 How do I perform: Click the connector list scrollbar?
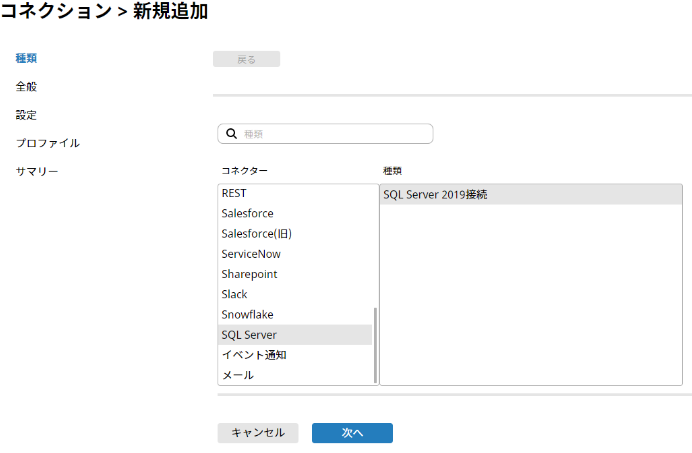click(375, 345)
